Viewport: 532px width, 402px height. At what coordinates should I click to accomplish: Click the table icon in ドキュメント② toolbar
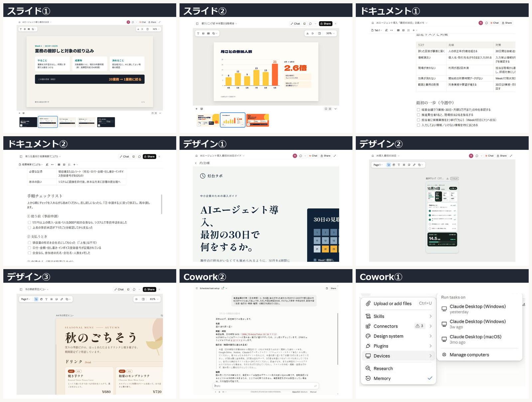click(59, 164)
